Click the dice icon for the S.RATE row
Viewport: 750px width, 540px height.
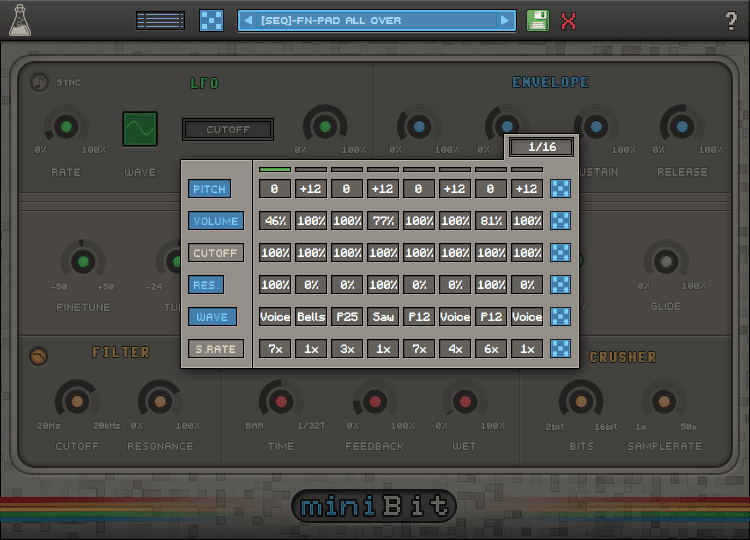click(562, 349)
